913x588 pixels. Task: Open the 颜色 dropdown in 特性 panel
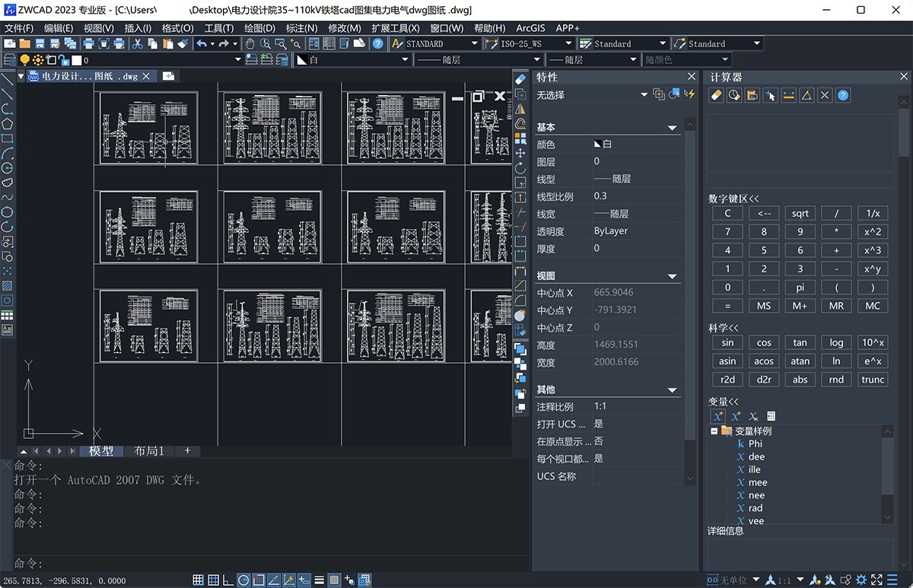point(639,144)
